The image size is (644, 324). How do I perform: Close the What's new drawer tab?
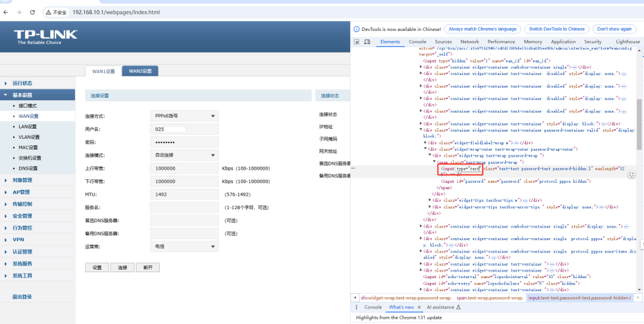pyautogui.click(x=419, y=307)
